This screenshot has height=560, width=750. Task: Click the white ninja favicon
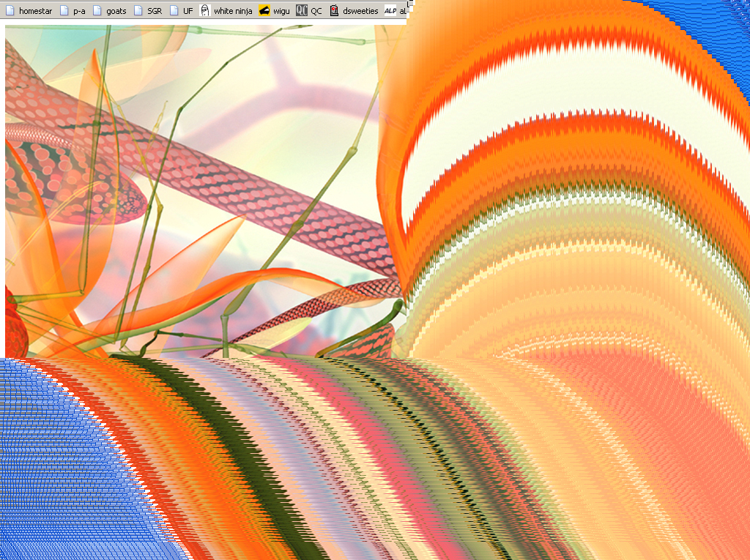205,11
